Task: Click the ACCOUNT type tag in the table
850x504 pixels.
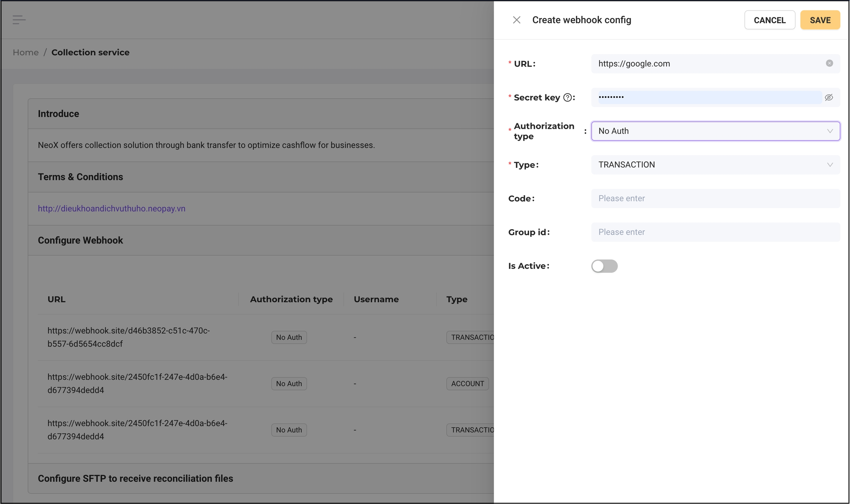Action: 467,384
